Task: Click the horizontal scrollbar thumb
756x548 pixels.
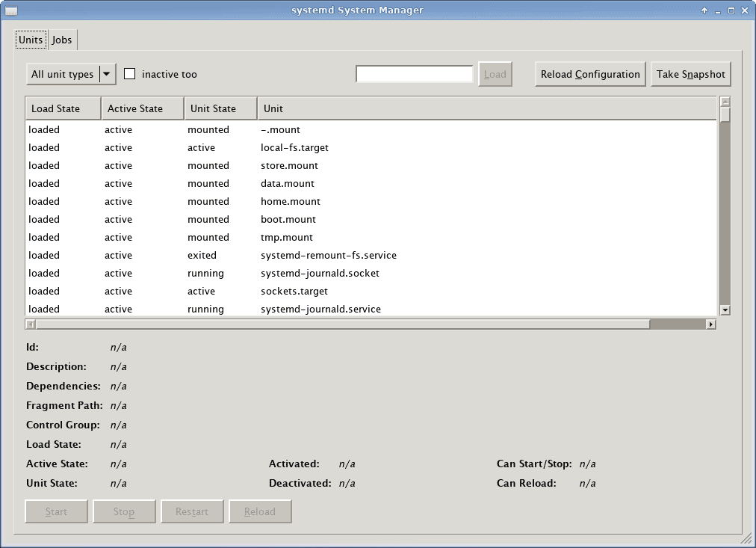Action: click(342, 324)
